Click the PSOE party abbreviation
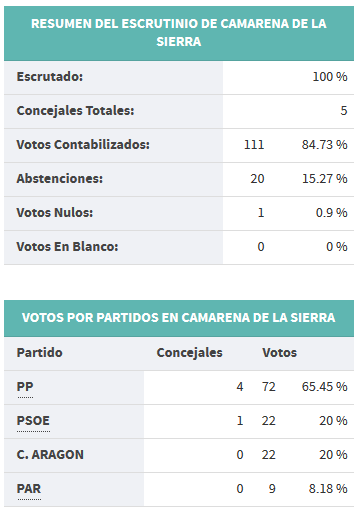 pos(33,421)
